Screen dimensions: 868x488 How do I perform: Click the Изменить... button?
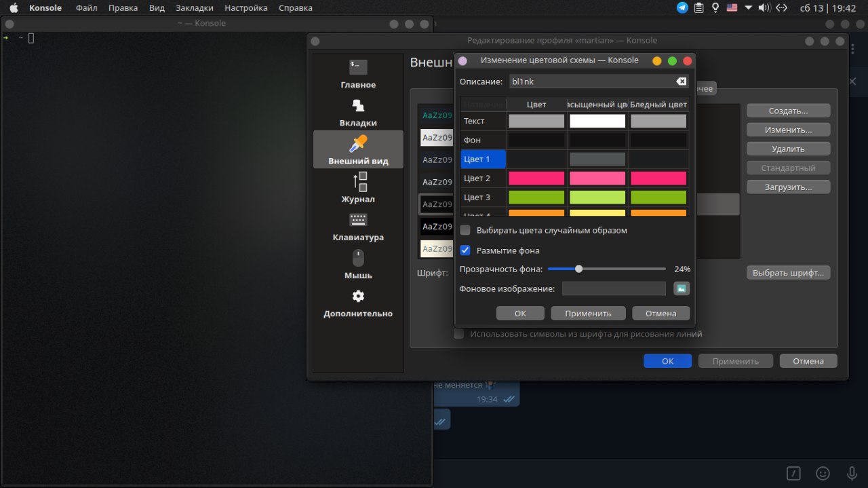(x=789, y=130)
